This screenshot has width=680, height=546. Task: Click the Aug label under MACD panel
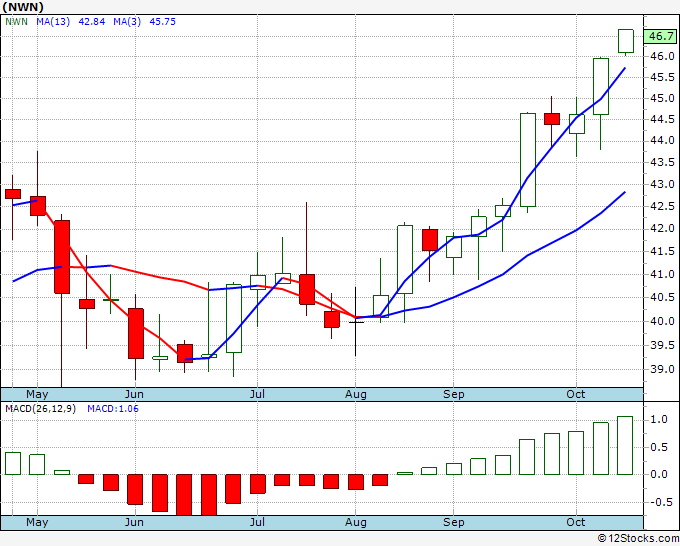pos(356,522)
